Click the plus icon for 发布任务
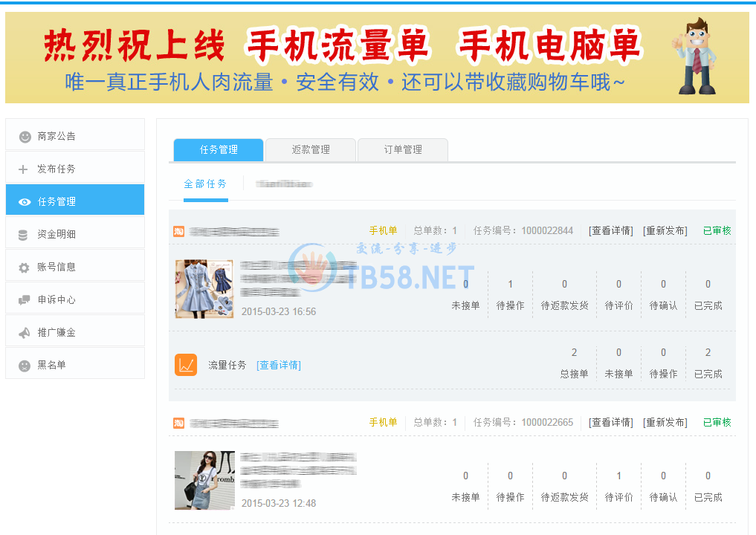 point(23,169)
